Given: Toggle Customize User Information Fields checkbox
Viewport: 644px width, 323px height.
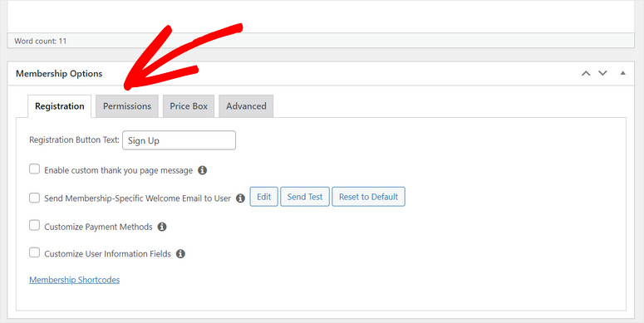Looking at the screenshot, I should point(35,252).
